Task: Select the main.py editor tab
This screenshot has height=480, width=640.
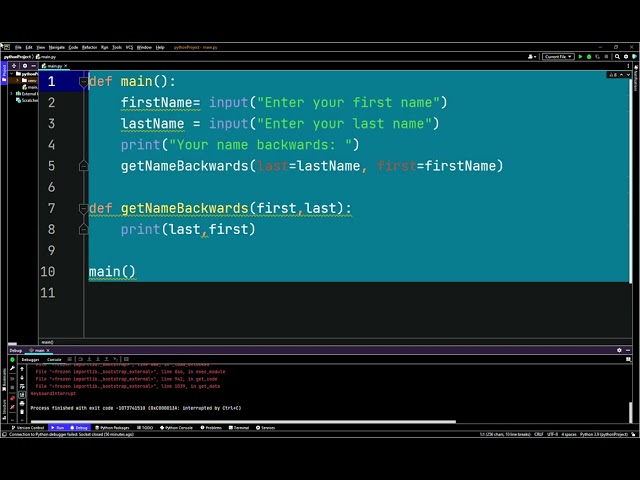Action: coord(52,66)
